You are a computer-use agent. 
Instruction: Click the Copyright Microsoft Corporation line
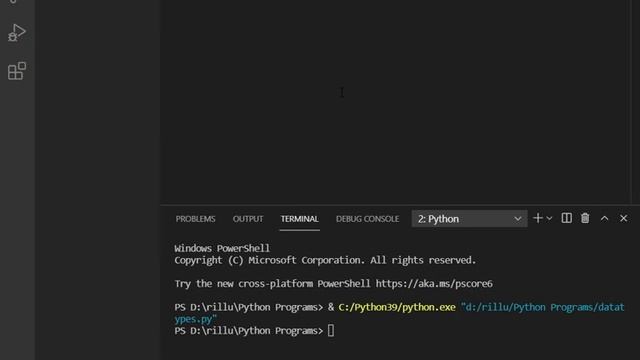[x=325, y=260]
